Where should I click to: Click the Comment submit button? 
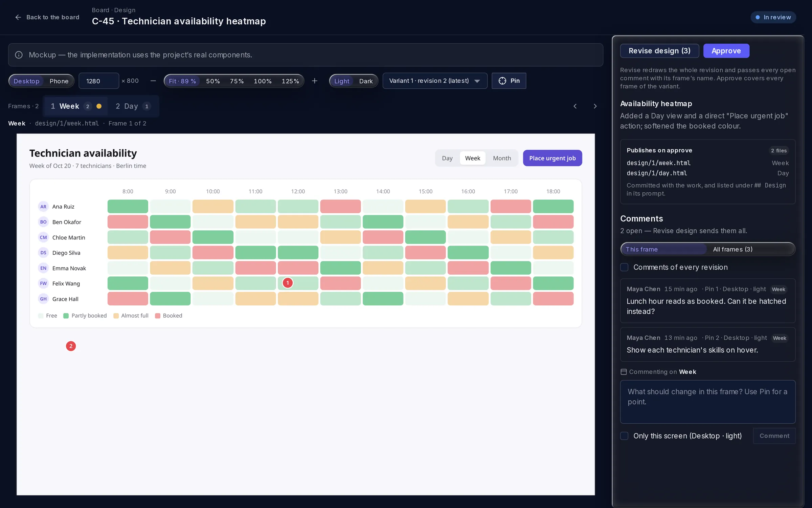tap(774, 436)
